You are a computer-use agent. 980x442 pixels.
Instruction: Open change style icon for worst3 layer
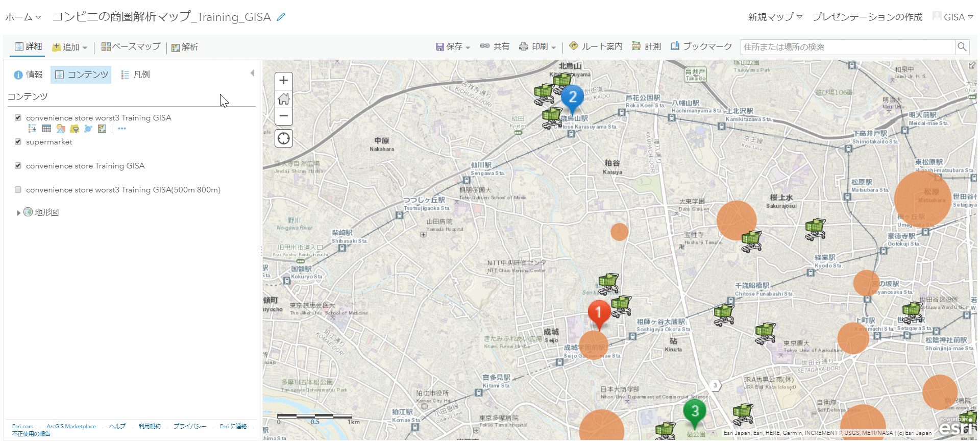click(61, 129)
